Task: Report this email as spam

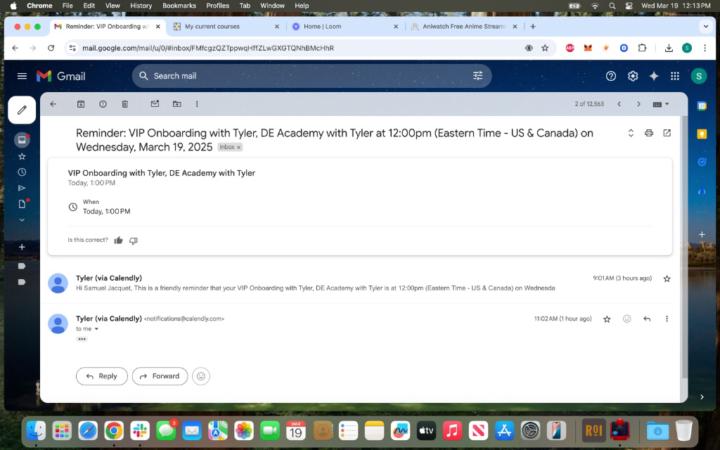Action: 103,104
